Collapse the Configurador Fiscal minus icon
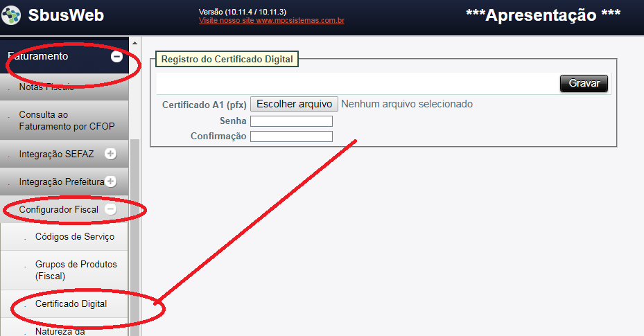 110,209
